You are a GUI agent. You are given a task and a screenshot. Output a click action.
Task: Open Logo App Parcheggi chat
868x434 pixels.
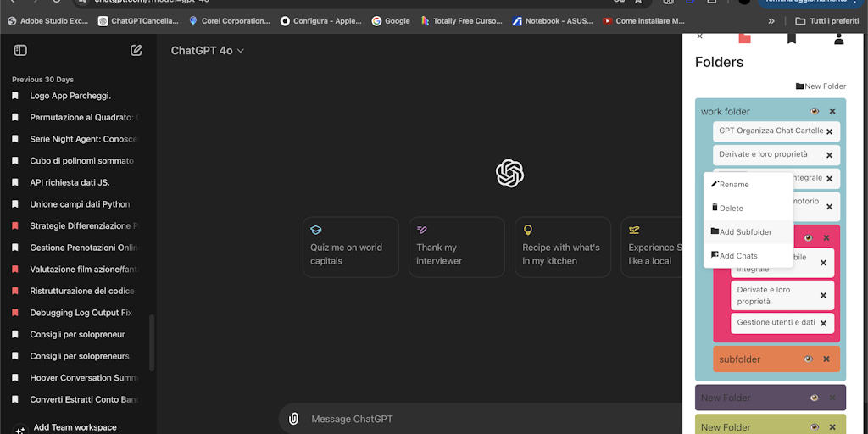[71, 96]
